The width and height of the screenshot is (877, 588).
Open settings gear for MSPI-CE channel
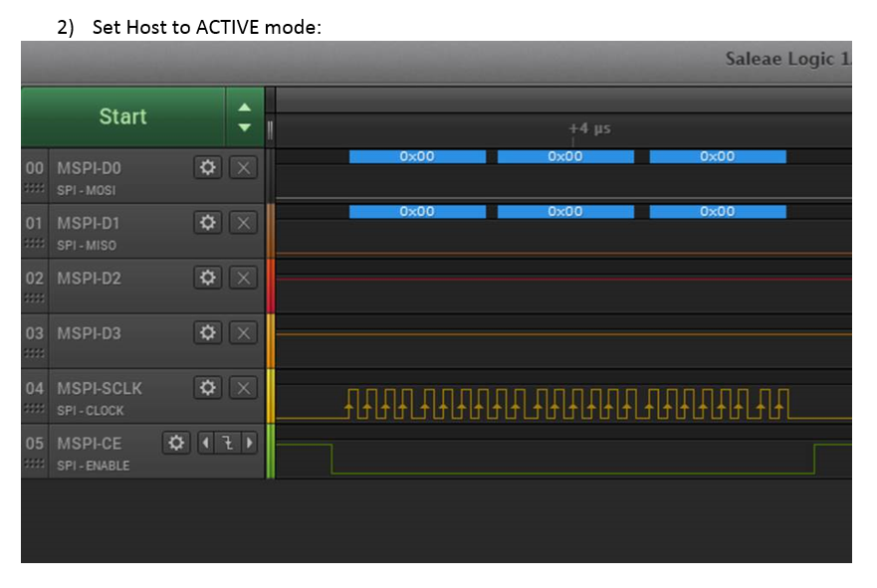click(176, 443)
